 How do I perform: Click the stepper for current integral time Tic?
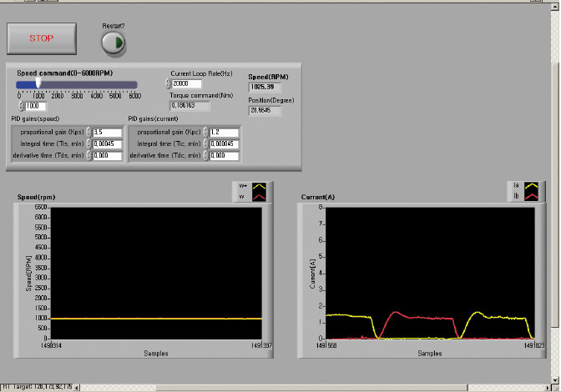(205, 144)
